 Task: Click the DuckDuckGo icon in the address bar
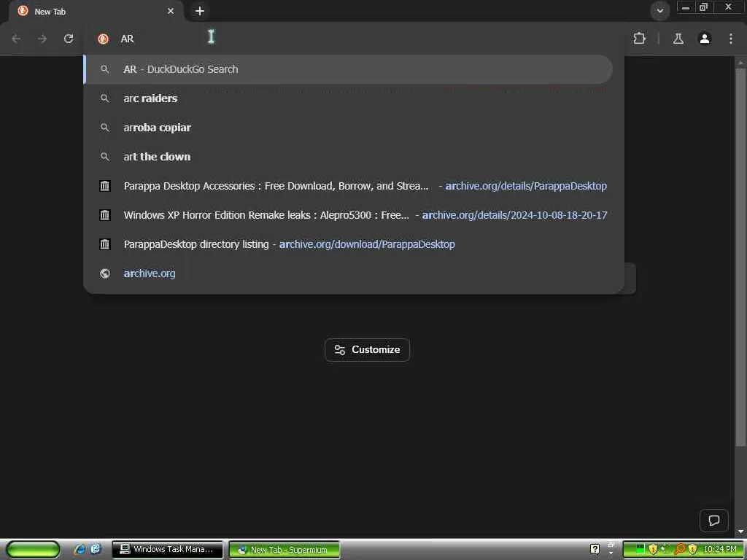[103, 39]
